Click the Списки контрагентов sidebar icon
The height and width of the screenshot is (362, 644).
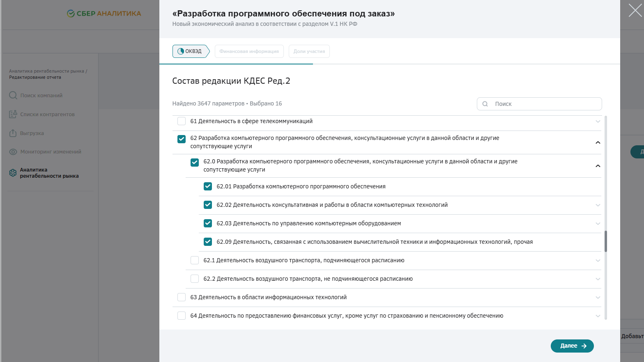(13, 115)
